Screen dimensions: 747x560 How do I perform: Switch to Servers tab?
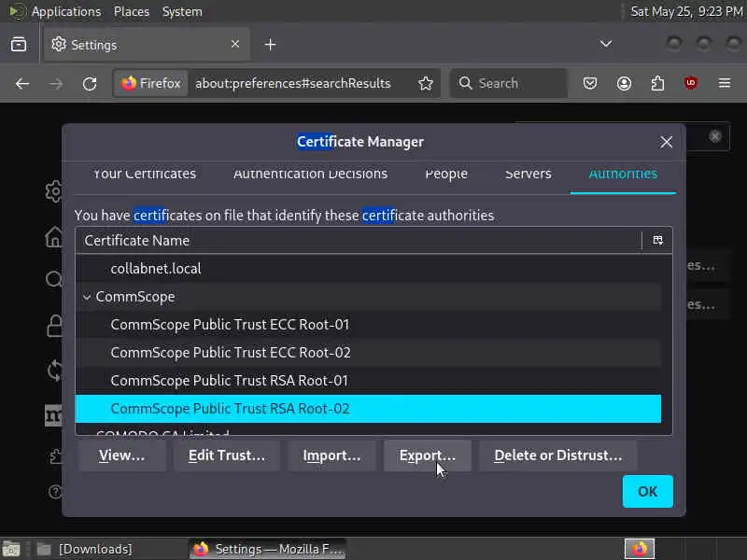click(x=528, y=175)
